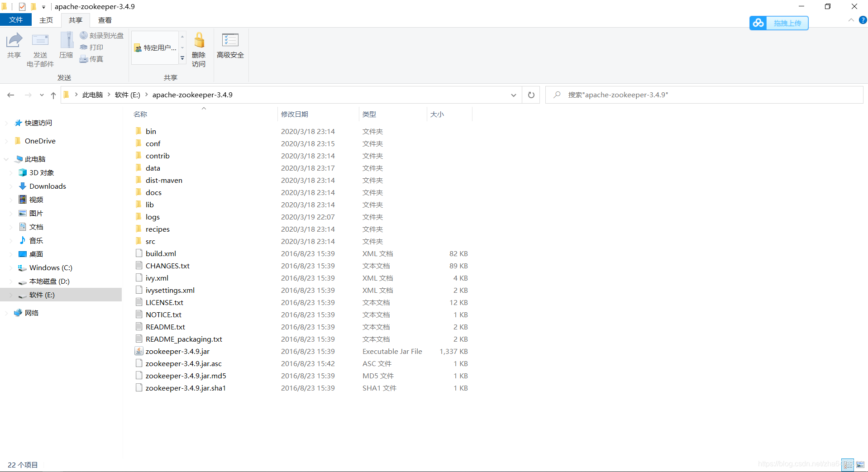Click apache-zookeeper-3.4.9 breadcrumb segment
Screen dimensions: 868x472
tap(192, 95)
